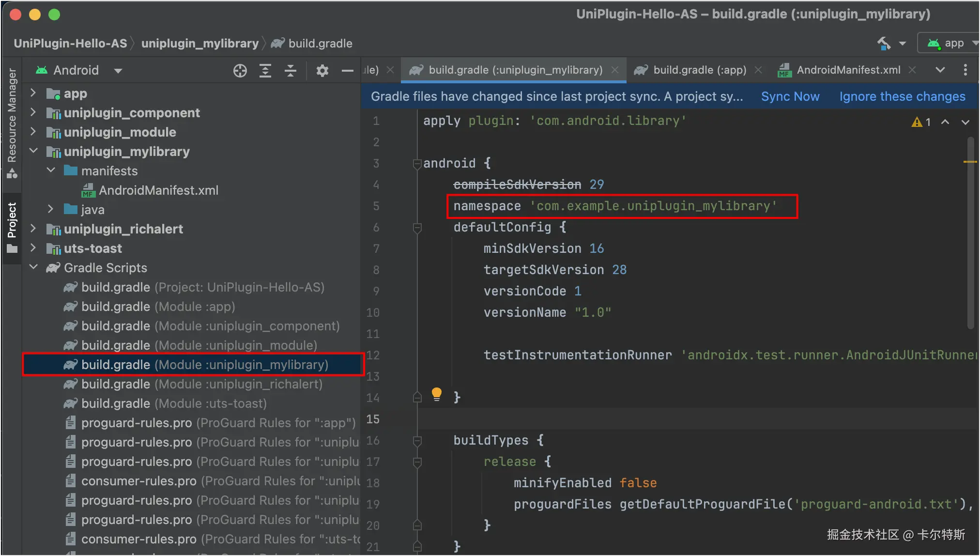Open editor tabs three-dot options menu
The height and width of the screenshot is (556, 980).
pyautogui.click(x=965, y=70)
